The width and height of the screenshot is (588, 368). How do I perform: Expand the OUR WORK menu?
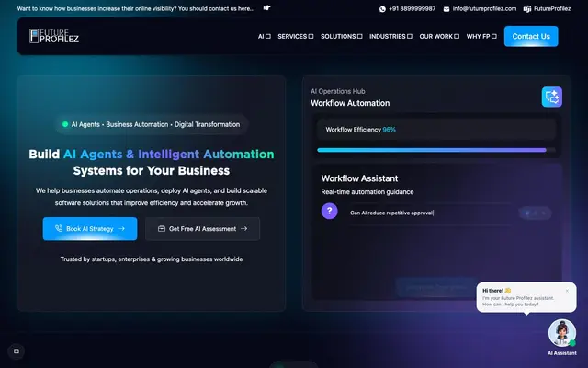point(439,37)
